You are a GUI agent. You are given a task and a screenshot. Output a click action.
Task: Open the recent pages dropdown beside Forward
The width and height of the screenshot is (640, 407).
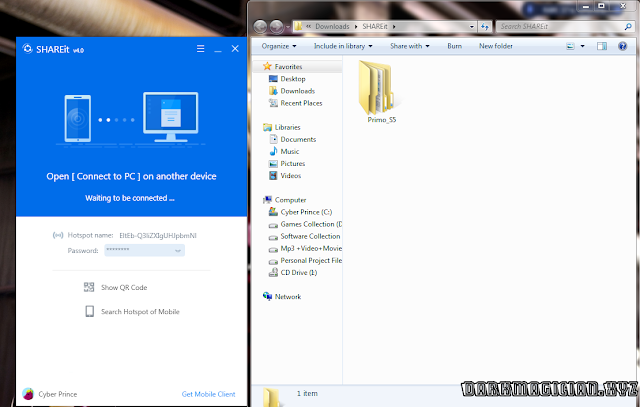coord(288,27)
